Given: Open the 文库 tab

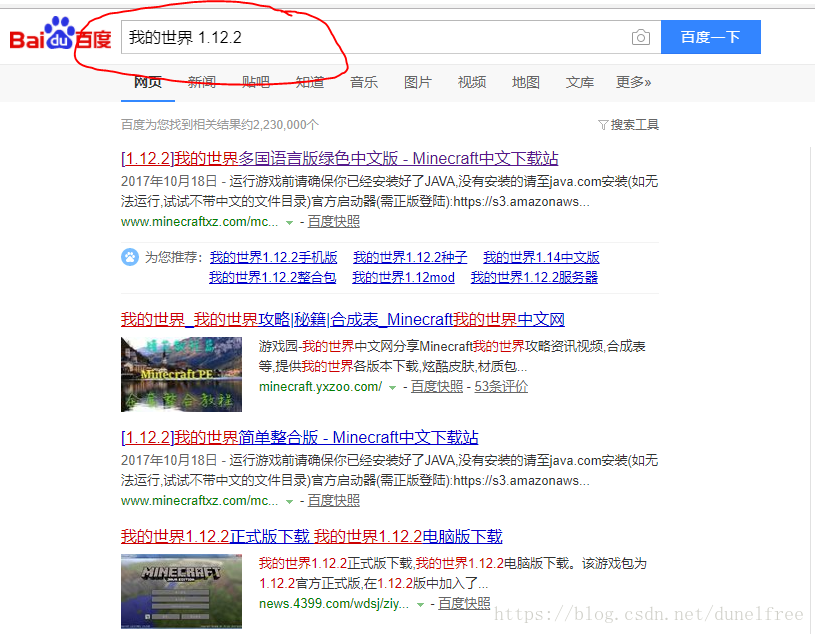Looking at the screenshot, I should click(580, 82).
